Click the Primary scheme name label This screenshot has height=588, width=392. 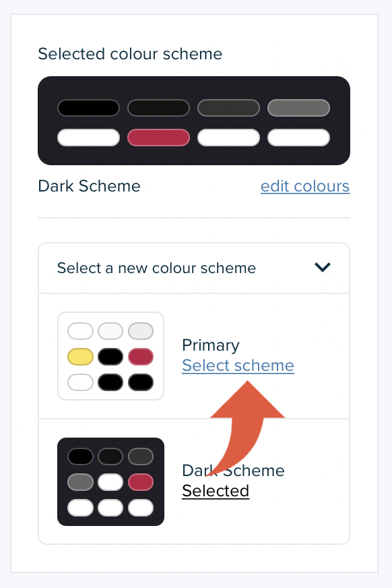point(210,345)
